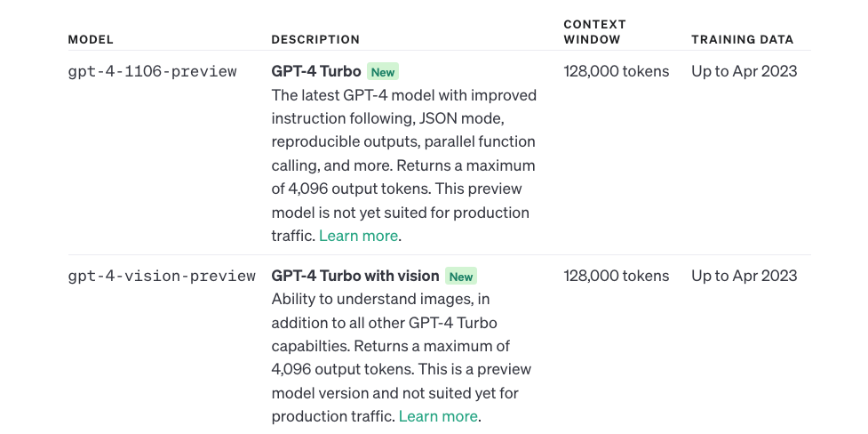Click 128,000 tokens in gpt-4-1106-preview row
Viewport: 868px width, 434px height.
(616, 71)
